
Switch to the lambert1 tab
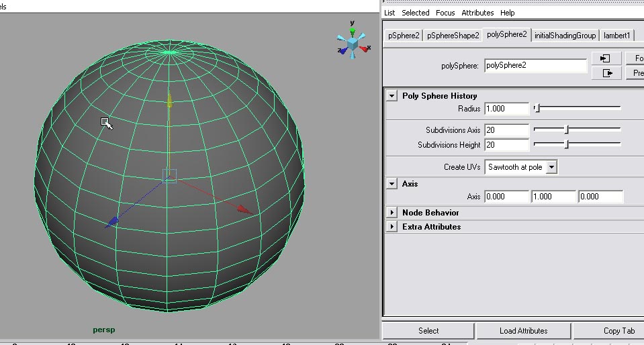click(x=616, y=36)
